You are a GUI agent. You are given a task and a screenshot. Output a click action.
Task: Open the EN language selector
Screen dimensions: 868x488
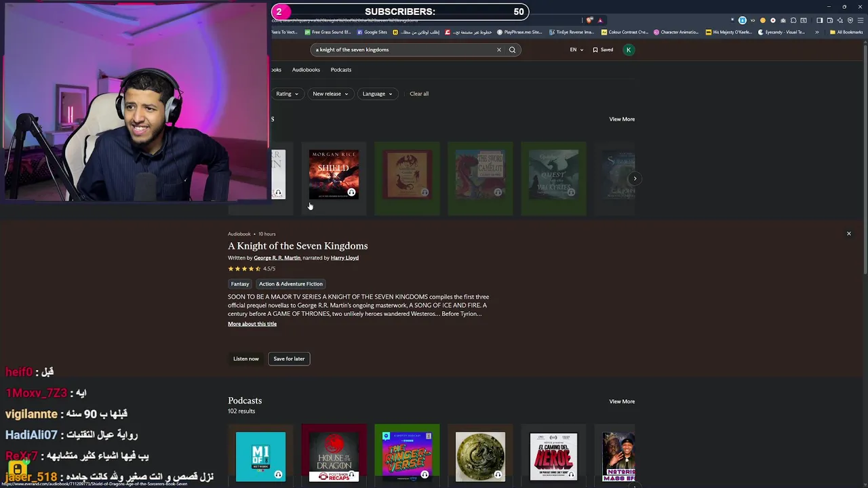(x=576, y=49)
